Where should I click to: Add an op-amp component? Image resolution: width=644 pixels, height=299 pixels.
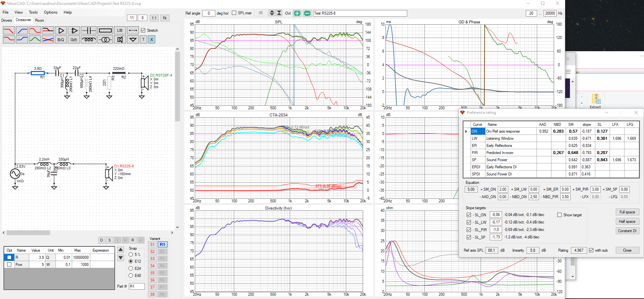[74, 30]
